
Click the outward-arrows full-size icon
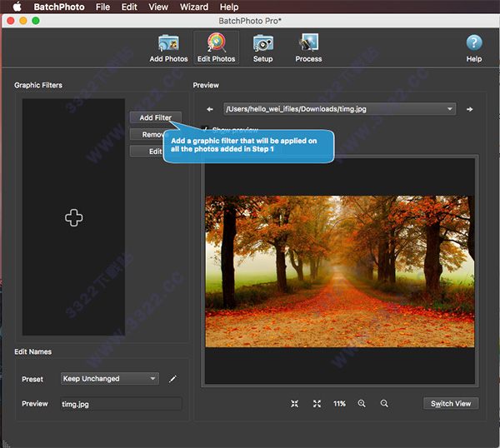click(317, 404)
